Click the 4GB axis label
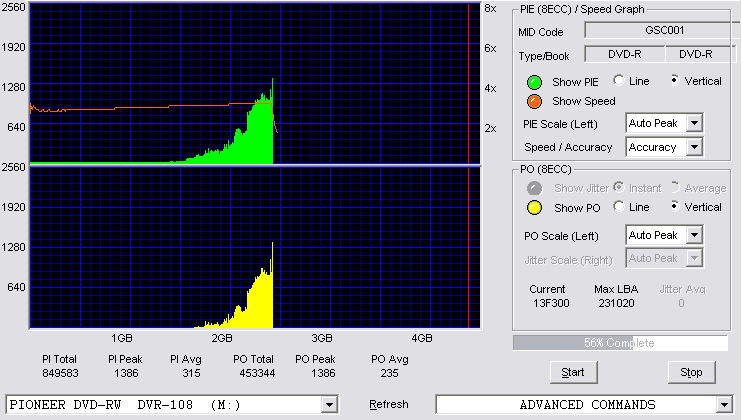The width and height of the screenshot is (742, 420). (x=422, y=338)
